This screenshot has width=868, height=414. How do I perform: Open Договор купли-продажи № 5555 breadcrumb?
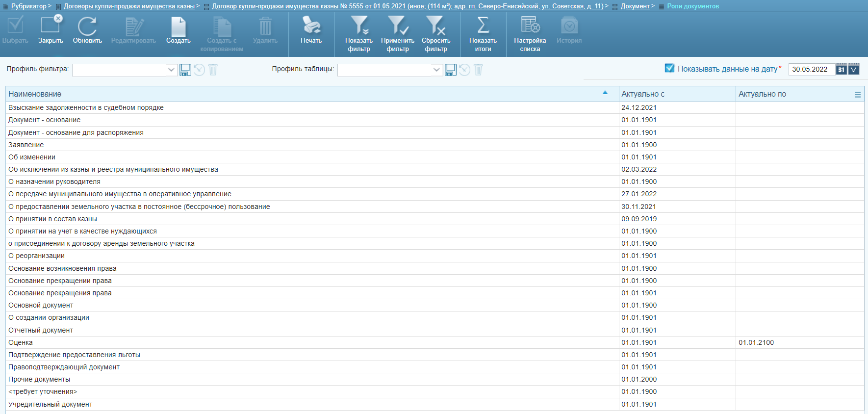(x=408, y=6)
